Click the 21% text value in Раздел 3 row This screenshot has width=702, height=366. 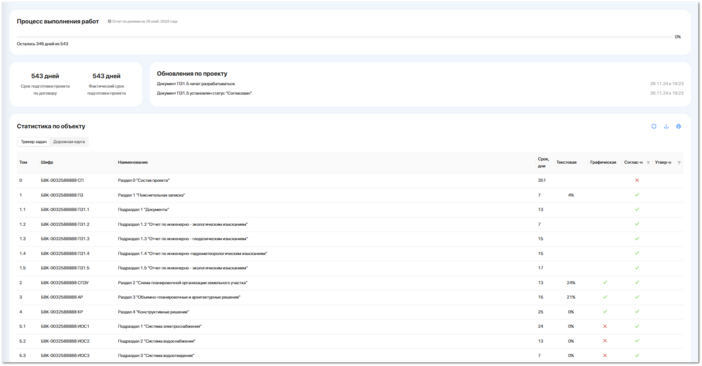(571, 297)
